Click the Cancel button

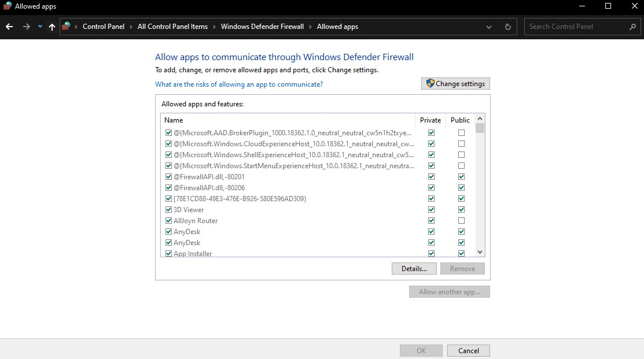click(469, 351)
